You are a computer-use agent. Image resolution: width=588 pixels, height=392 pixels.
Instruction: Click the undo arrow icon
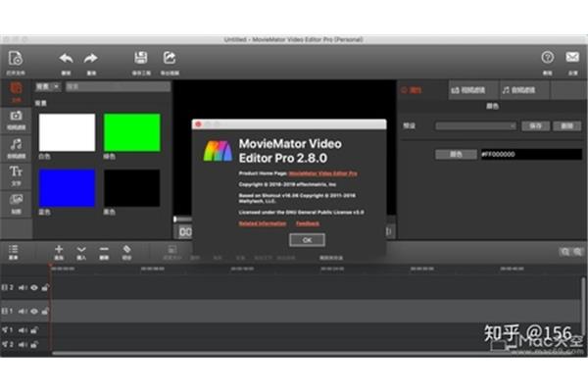point(66,58)
